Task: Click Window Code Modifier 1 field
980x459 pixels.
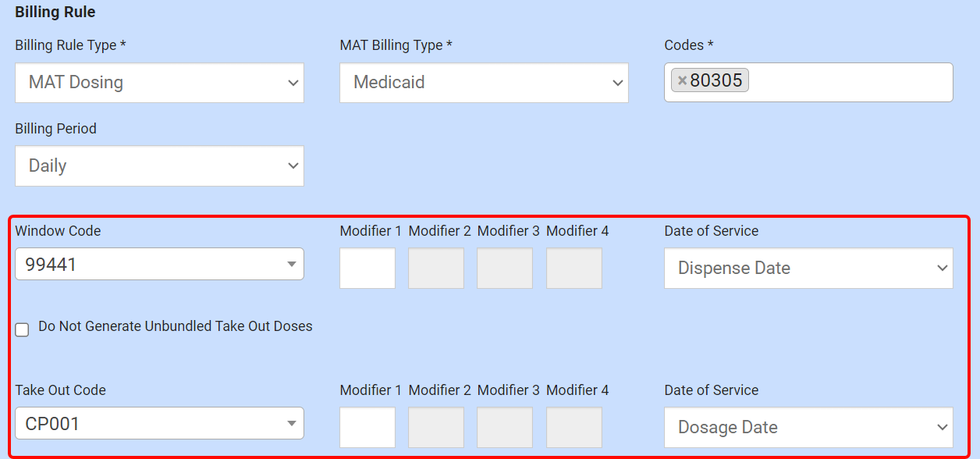Action: 367,269
